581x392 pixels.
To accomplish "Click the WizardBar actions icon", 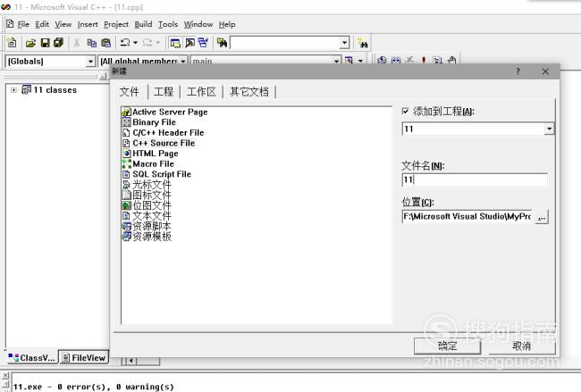I will pyautogui.click(x=349, y=61).
